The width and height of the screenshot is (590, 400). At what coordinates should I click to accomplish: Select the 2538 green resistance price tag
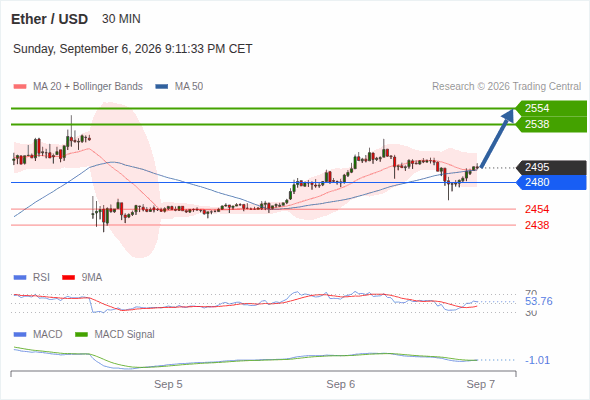point(551,124)
